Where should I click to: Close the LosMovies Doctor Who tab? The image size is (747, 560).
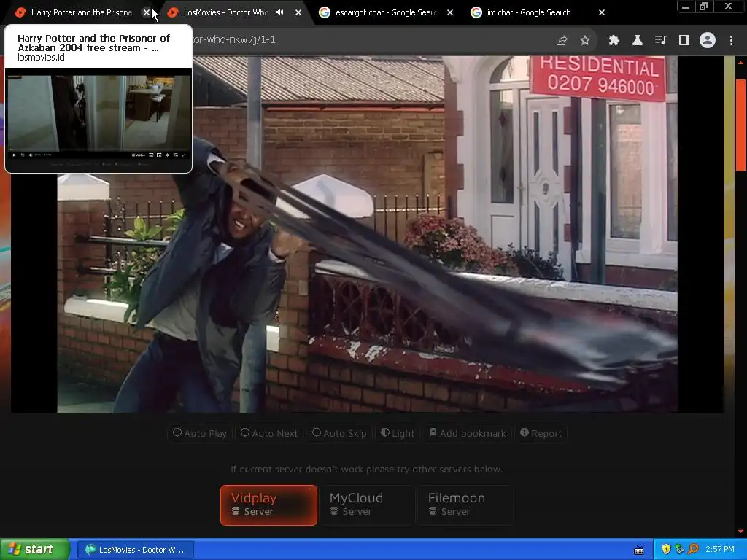click(x=298, y=13)
